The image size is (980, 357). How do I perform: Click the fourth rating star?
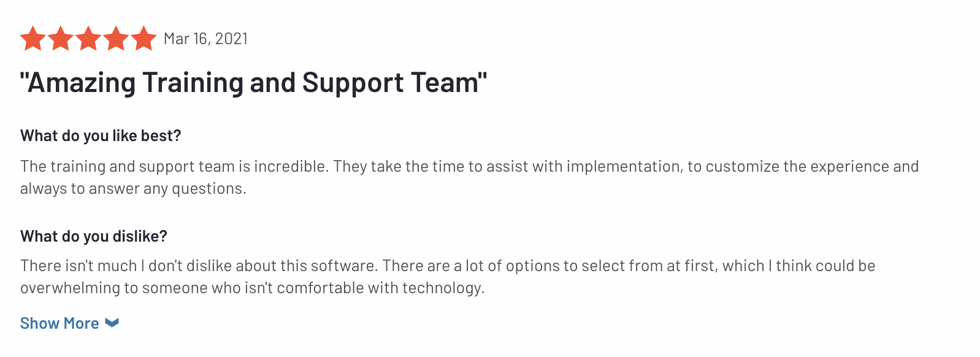click(116, 38)
